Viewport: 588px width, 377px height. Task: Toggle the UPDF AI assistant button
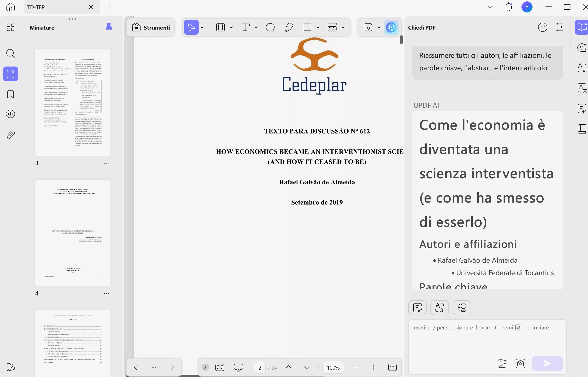coord(391,27)
